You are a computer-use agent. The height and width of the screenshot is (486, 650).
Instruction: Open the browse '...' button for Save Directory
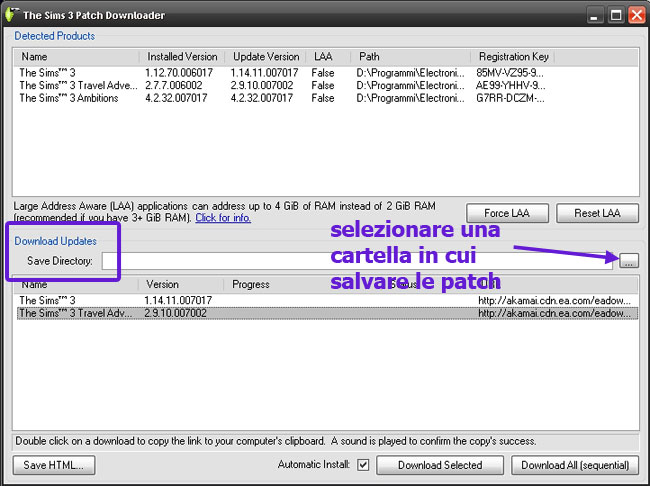tap(629, 261)
